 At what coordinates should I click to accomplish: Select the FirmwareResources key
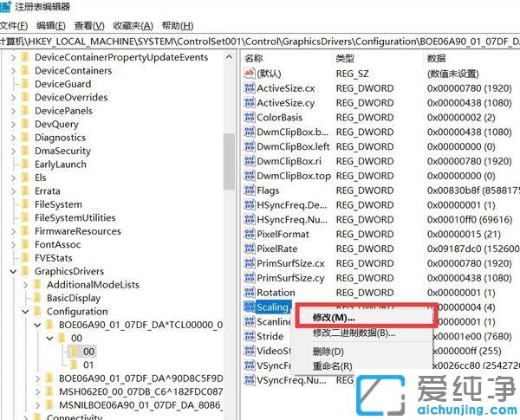click(x=78, y=231)
